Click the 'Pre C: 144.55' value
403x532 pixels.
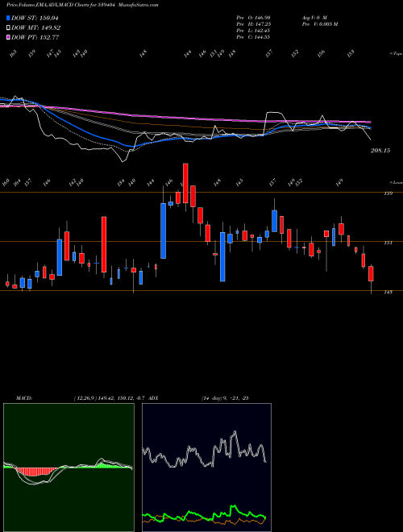point(253,37)
